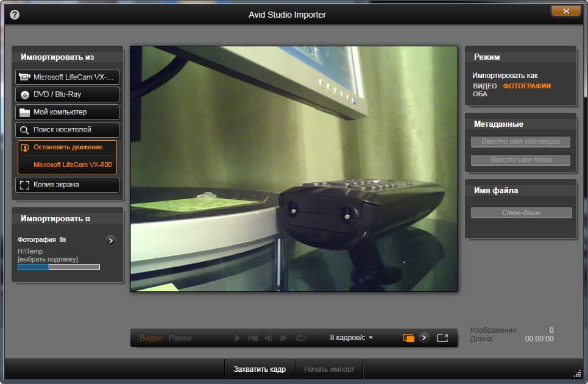Open help with the question mark icon
This screenshot has height=384, width=588.
(15, 15)
